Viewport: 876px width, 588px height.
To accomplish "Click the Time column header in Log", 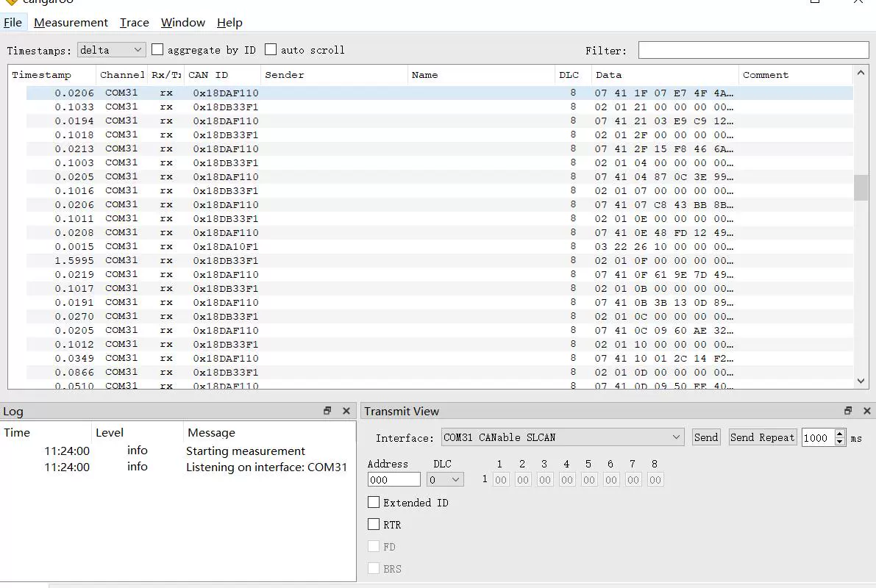I will pyautogui.click(x=46, y=432).
